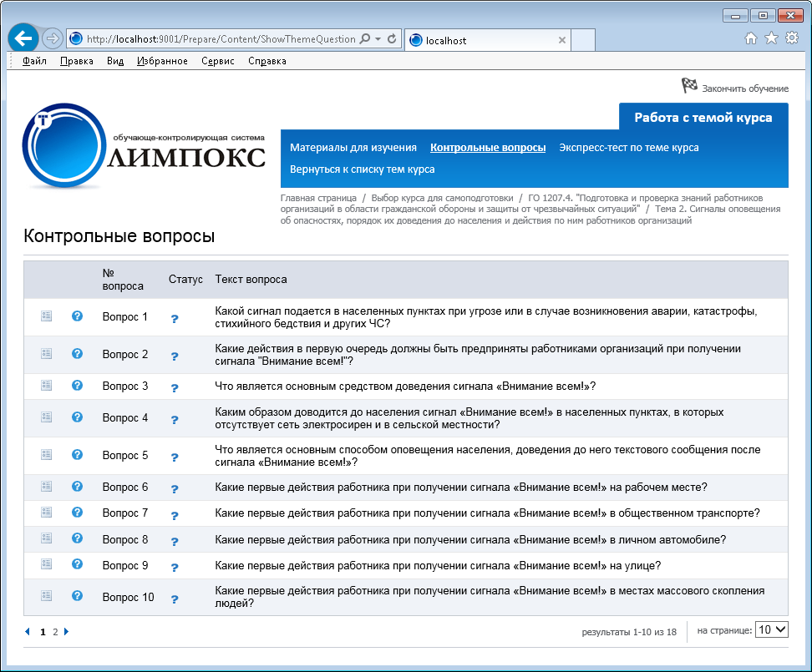Click next page arrow in pagination
The height and width of the screenshot is (672, 812).
[x=66, y=632]
